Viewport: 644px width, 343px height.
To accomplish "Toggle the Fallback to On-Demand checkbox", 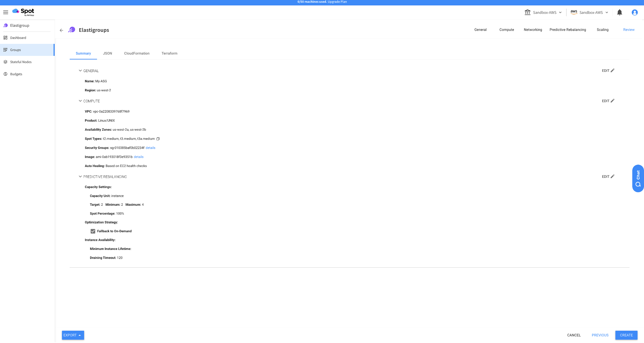I will (93, 231).
